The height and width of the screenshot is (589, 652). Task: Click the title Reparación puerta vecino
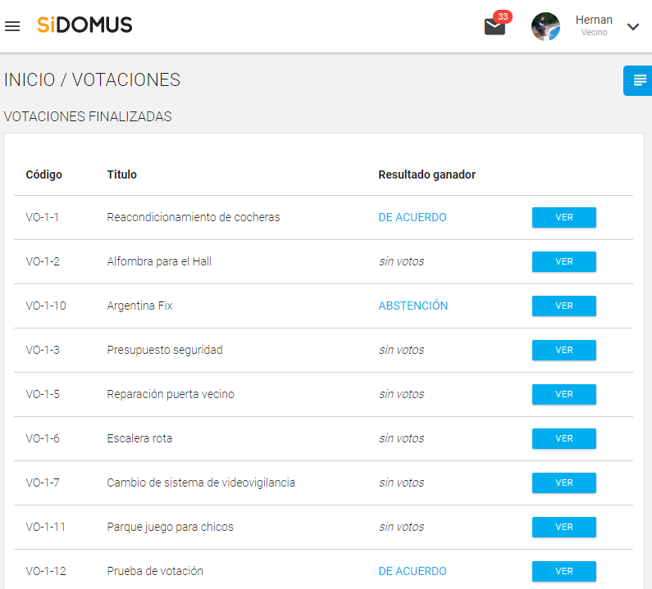pyautogui.click(x=170, y=394)
